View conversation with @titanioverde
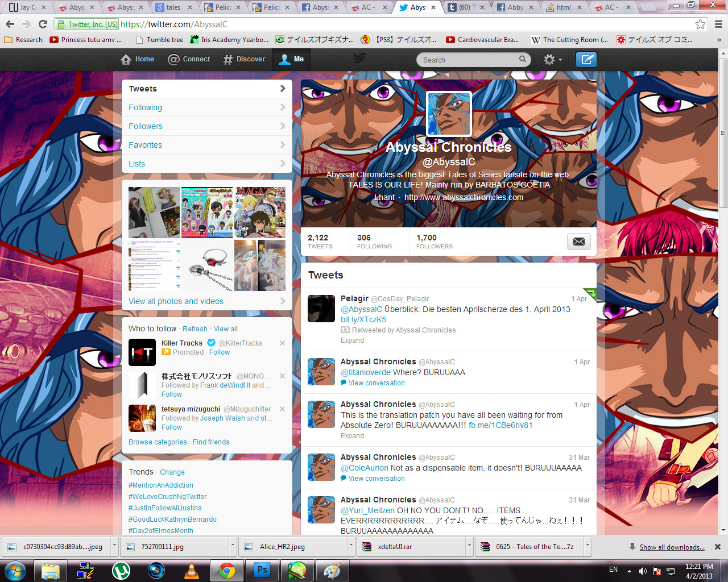Image resolution: width=728 pixels, height=582 pixels. [377, 383]
